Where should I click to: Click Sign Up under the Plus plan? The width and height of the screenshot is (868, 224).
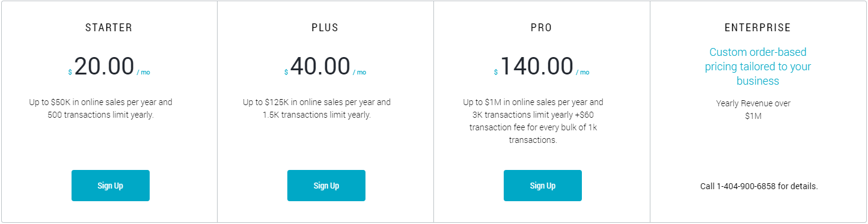326,186
